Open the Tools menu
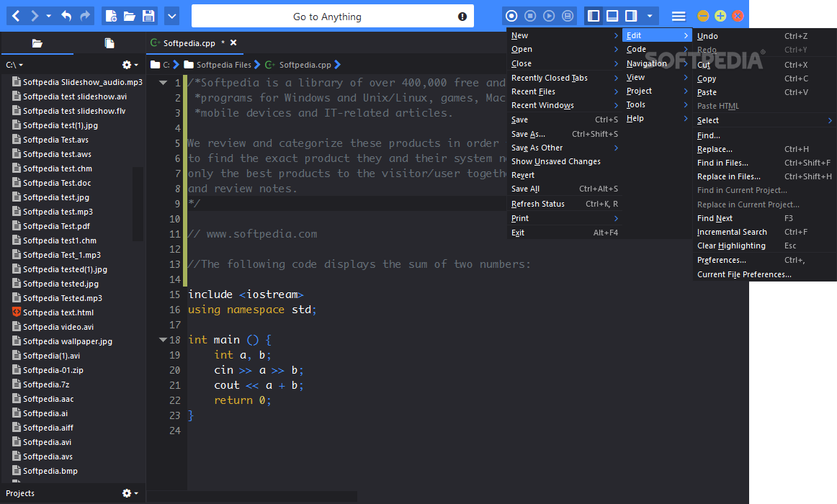The width and height of the screenshot is (837, 504). click(x=657, y=104)
